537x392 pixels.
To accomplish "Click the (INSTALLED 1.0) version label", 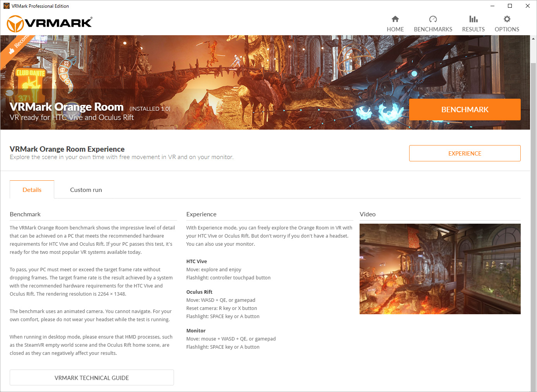I will point(150,109).
